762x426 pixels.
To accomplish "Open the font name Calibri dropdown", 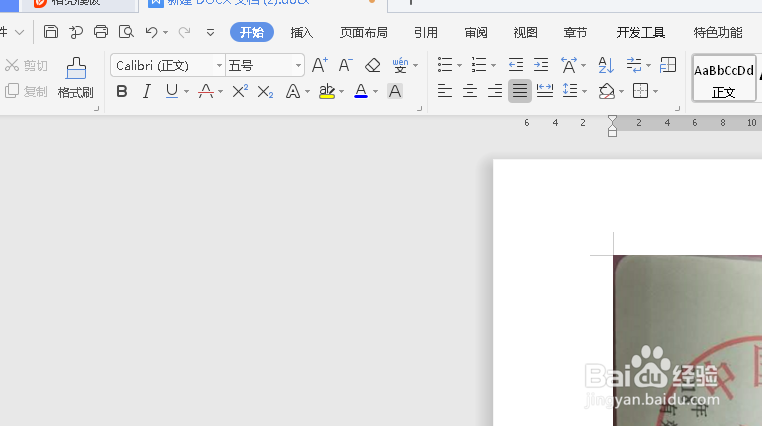I will (219, 66).
